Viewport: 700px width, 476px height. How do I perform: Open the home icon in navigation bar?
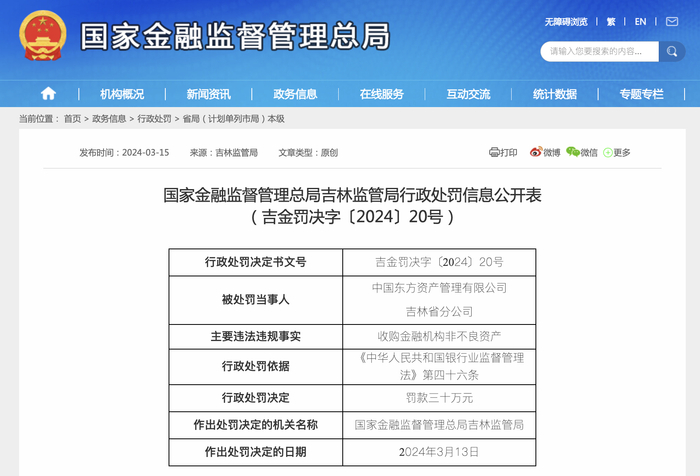(48, 94)
